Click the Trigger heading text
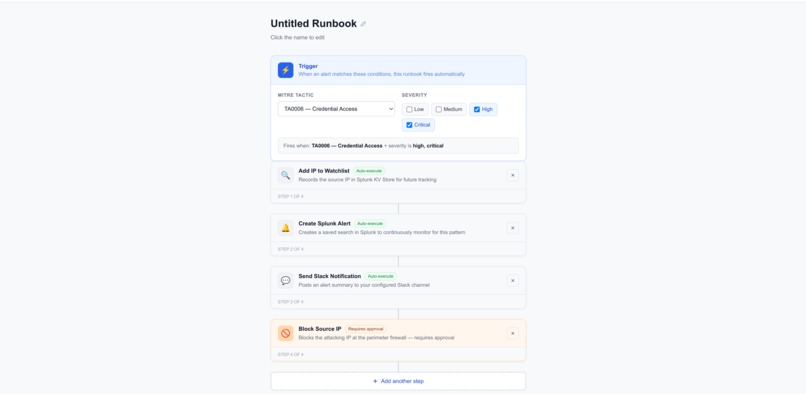This screenshot has height=394, width=806. point(308,66)
